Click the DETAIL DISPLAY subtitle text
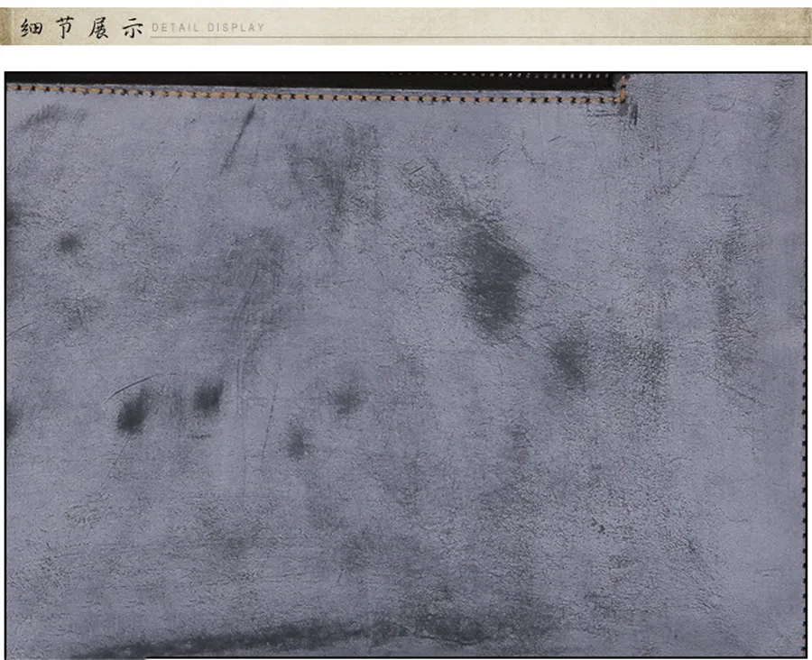 click(x=208, y=27)
